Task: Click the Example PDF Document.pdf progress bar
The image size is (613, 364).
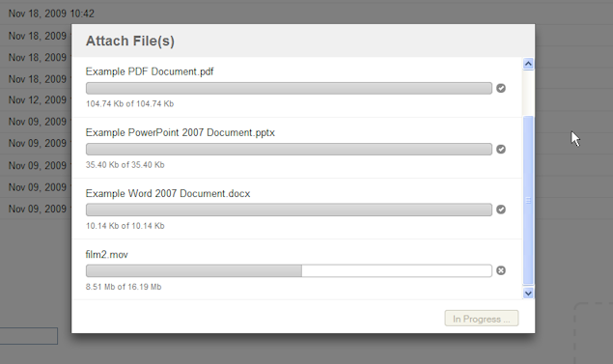Action: [289, 89]
